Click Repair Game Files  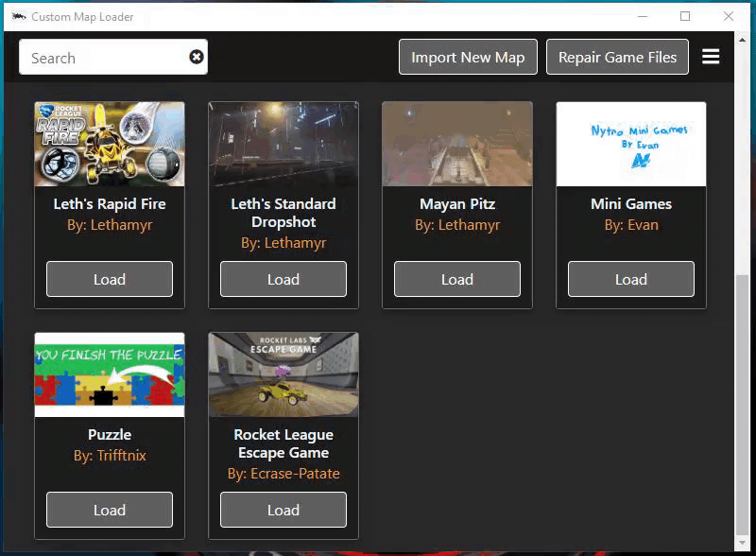[x=617, y=57]
